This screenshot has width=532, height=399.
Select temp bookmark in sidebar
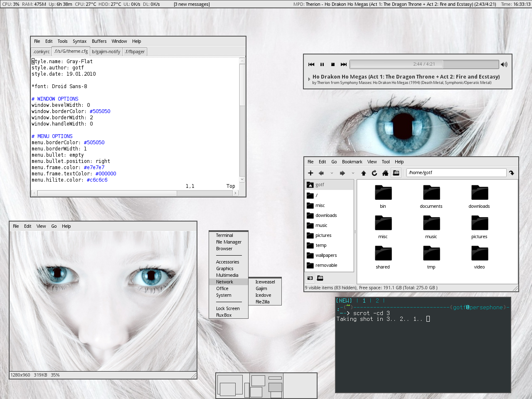(329, 245)
